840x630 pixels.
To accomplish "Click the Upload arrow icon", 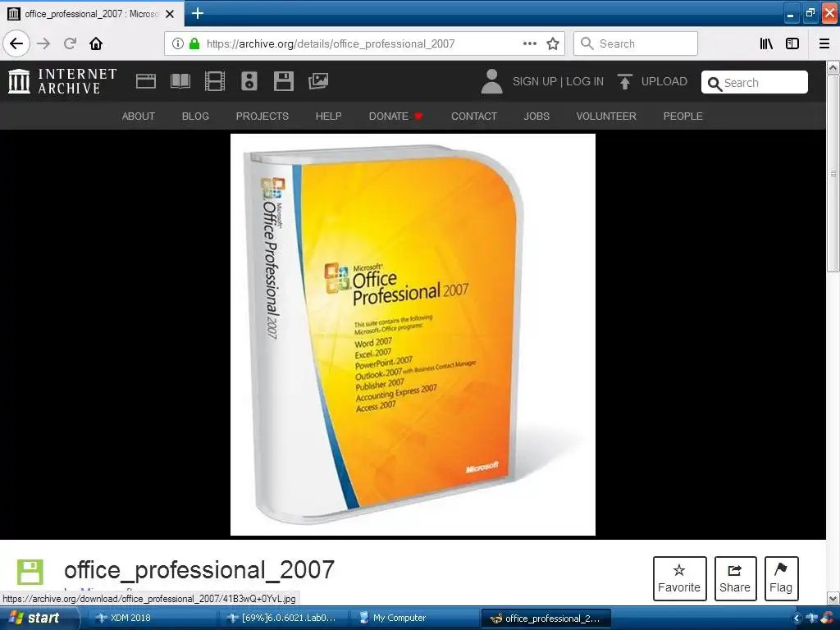I will pyautogui.click(x=624, y=81).
